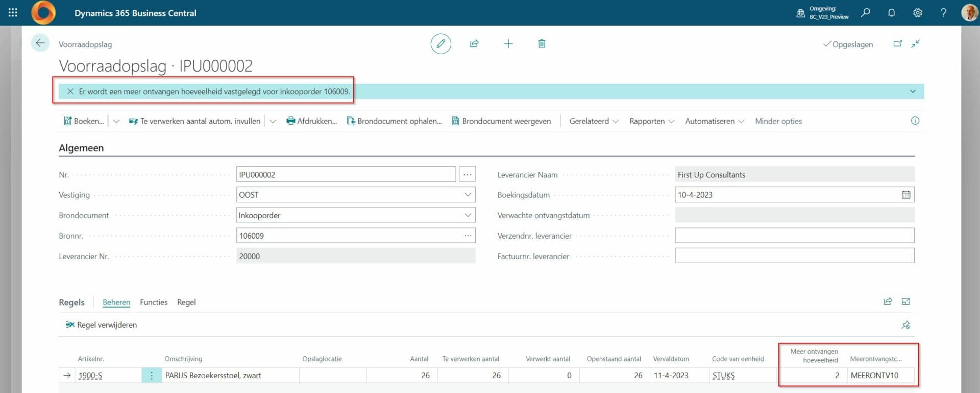Click the row selector arrow for 1900-S

click(67, 376)
